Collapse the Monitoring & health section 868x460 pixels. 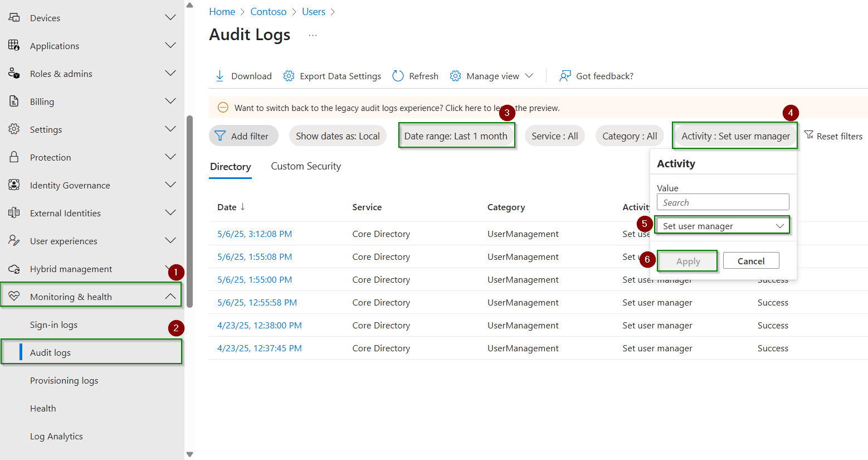pyautogui.click(x=170, y=296)
